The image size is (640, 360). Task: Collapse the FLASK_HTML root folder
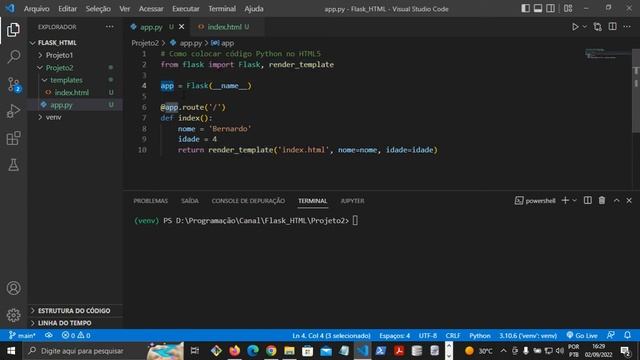click(x=75, y=42)
